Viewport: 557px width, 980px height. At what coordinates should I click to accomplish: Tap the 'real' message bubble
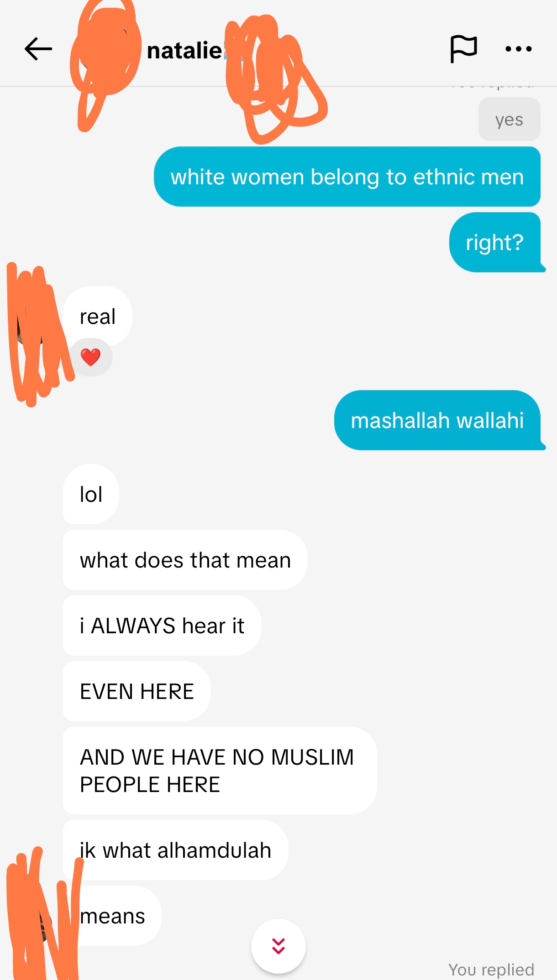pyautogui.click(x=98, y=316)
